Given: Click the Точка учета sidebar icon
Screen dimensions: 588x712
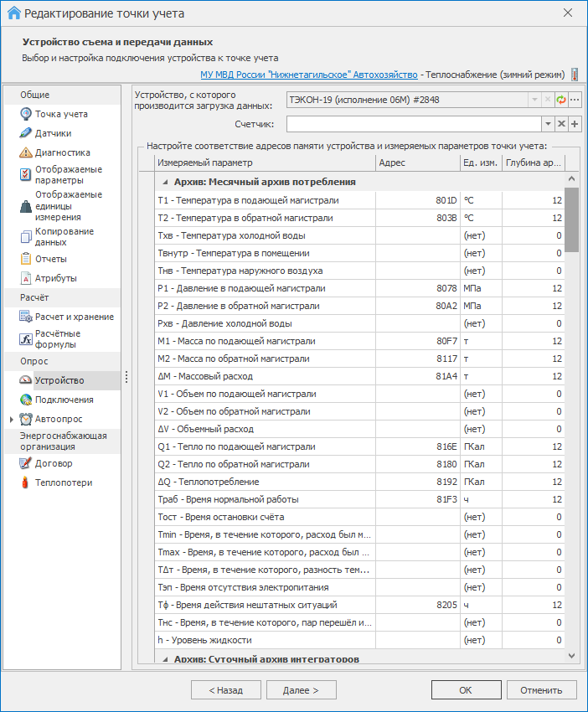Looking at the screenshot, I should (x=26, y=114).
